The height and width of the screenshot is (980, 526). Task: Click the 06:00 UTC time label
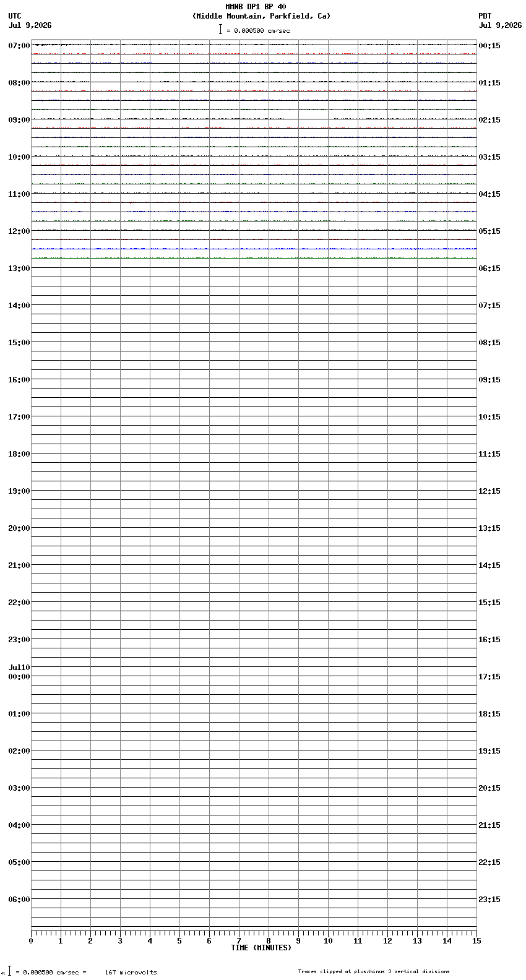point(19,900)
